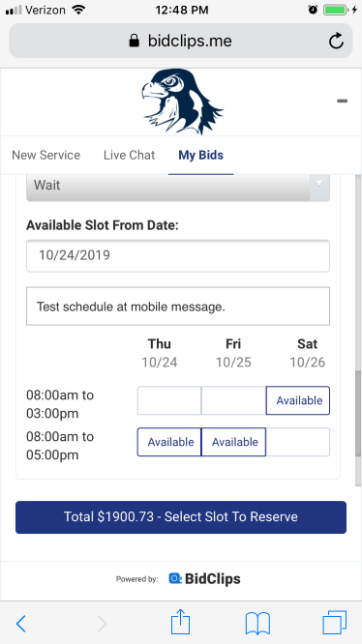Open Safari bookmarks book icon
Screen dimensions: 362x644
257,624
